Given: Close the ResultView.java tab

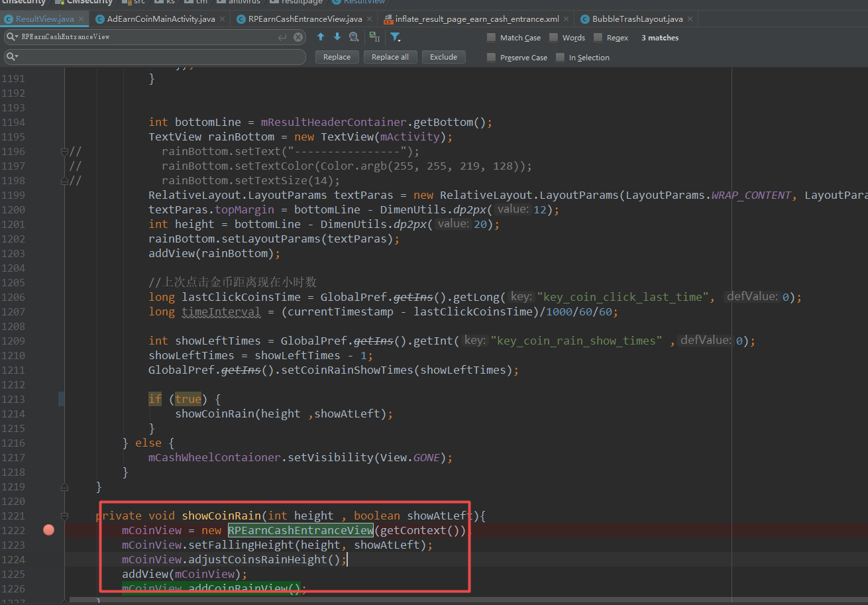Looking at the screenshot, I should click(x=81, y=19).
